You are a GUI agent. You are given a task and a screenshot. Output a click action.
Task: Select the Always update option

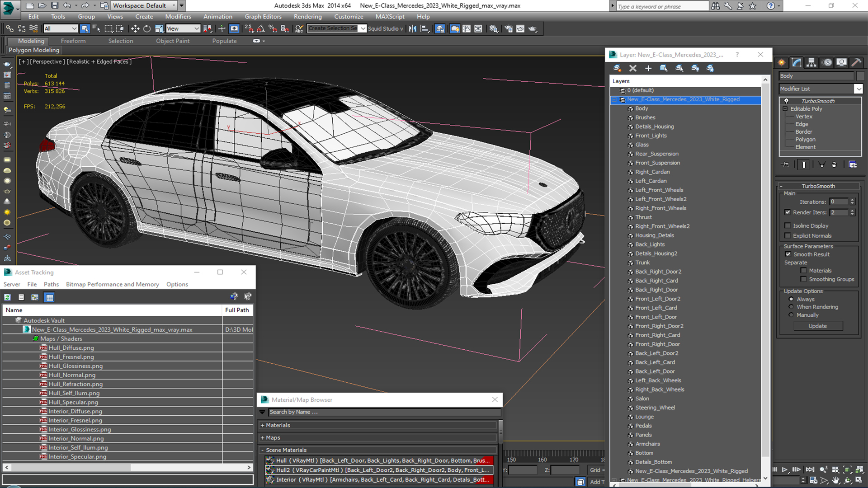coord(791,299)
